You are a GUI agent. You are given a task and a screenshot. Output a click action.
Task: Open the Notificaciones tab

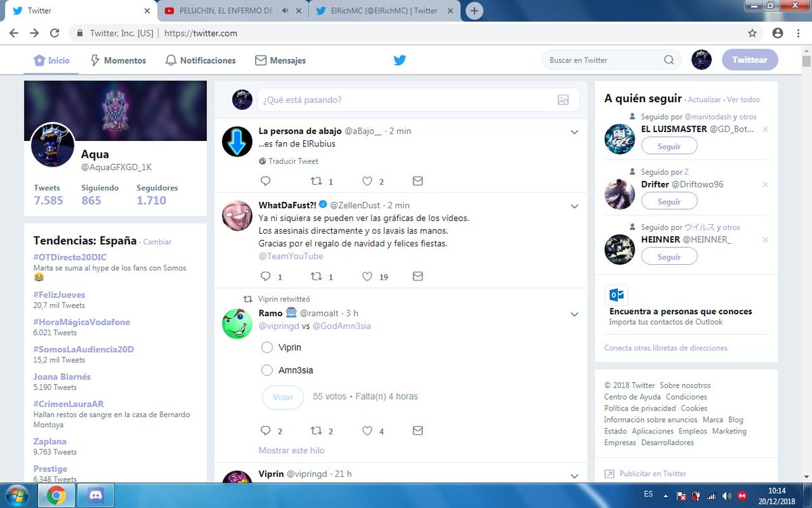tap(200, 60)
